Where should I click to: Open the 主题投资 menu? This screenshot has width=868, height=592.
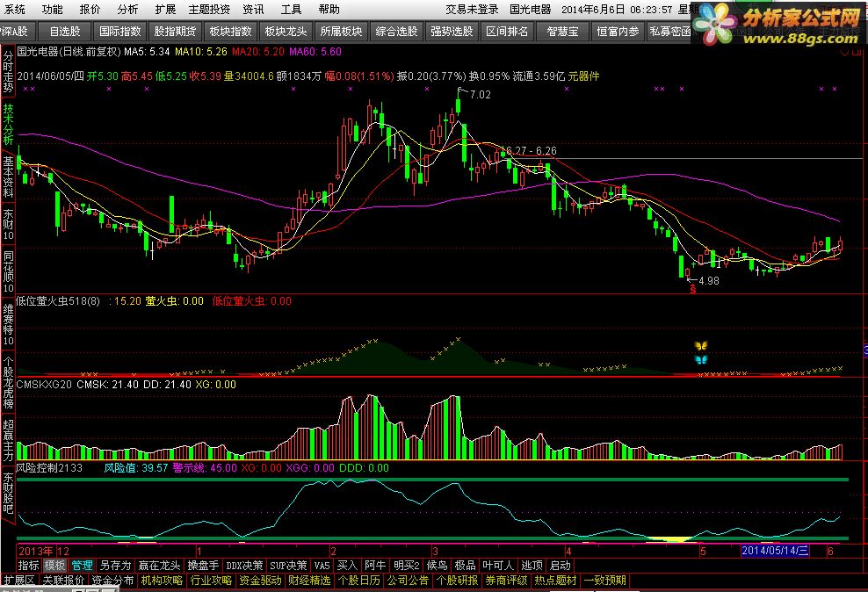point(209,10)
